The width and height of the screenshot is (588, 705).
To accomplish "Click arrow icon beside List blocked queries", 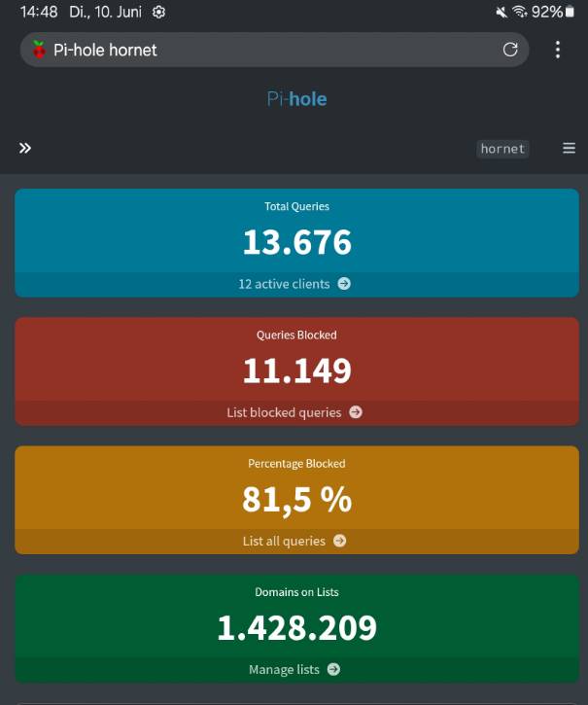I will pyautogui.click(x=356, y=412).
